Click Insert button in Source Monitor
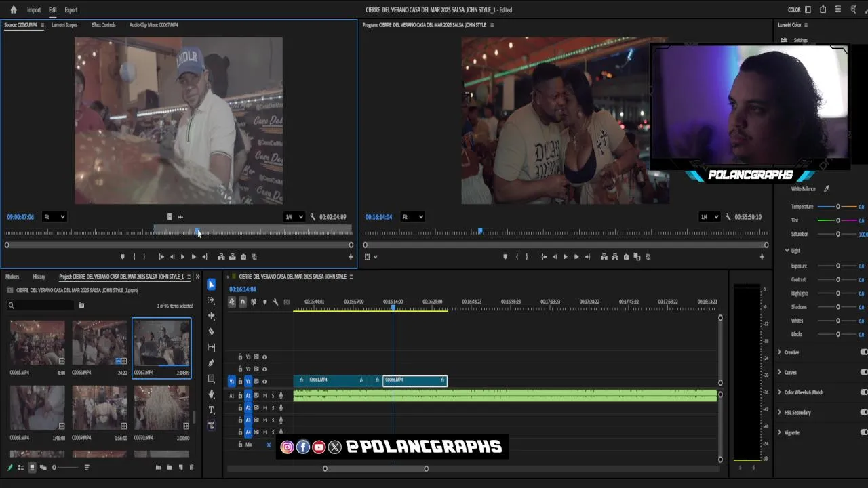Image resolution: width=868 pixels, height=488 pixels. pyautogui.click(x=221, y=257)
